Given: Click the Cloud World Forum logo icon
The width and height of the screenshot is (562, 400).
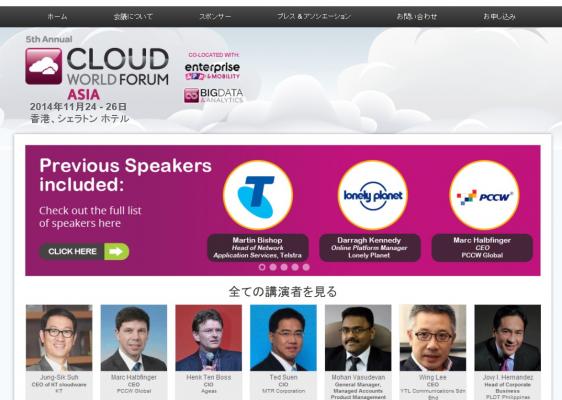Looking at the screenshot, I should [44, 66].
